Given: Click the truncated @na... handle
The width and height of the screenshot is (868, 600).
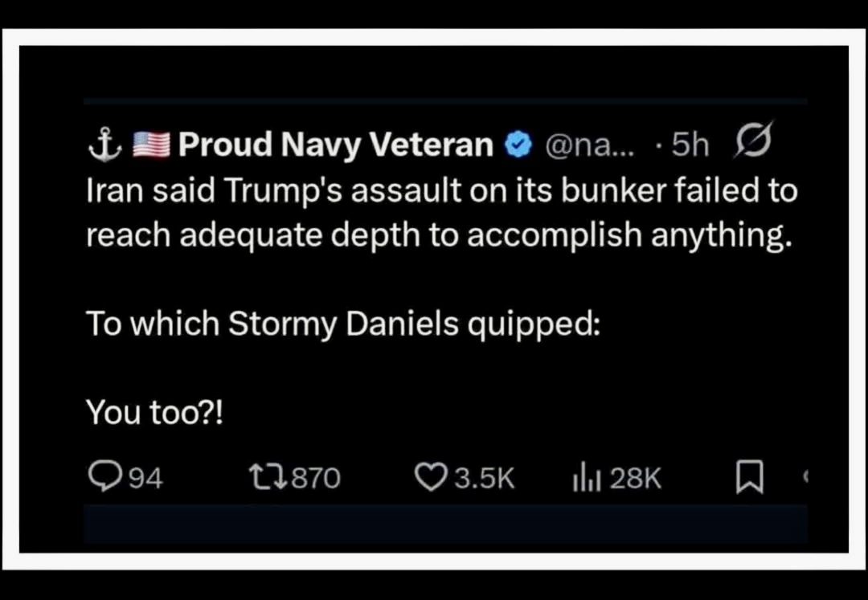Looking at the screenshot, I should 582,145.
